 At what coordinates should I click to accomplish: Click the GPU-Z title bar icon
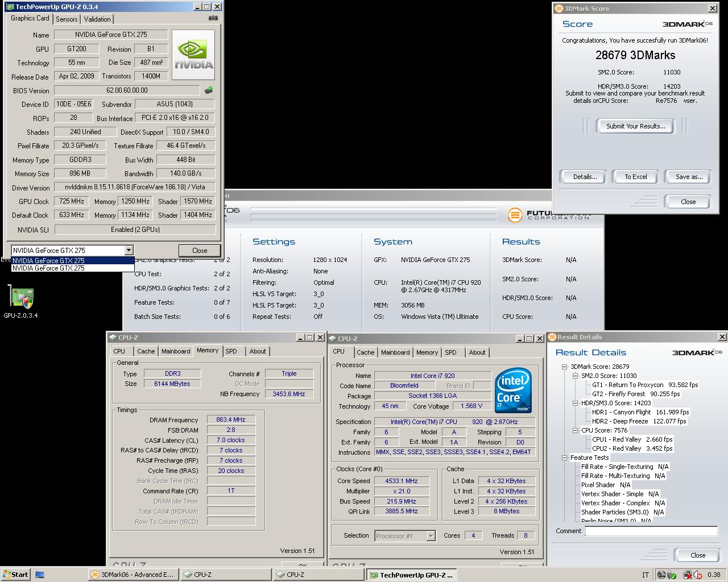(x=10, y=7)
